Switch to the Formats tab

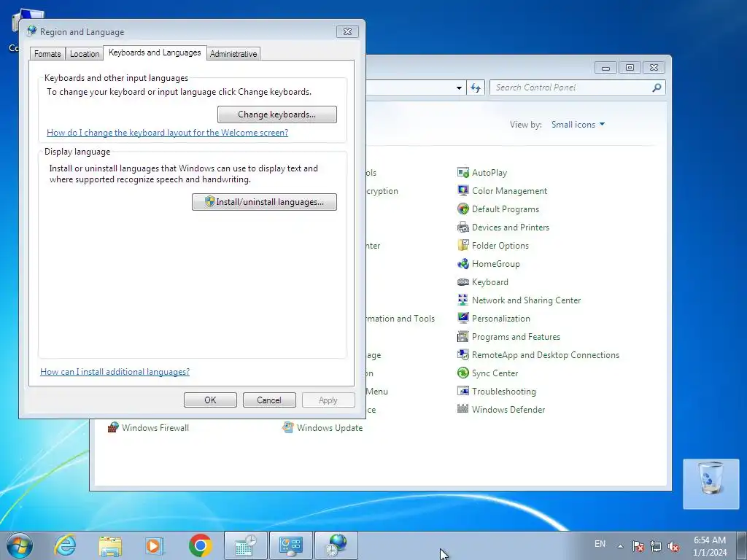coord(47,54)
